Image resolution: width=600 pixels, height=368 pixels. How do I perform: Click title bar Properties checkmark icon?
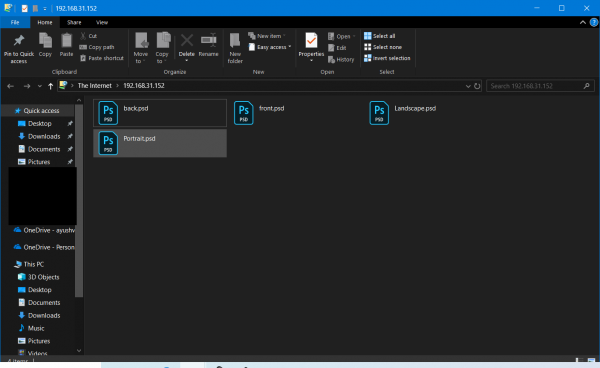tap(24, 8)
